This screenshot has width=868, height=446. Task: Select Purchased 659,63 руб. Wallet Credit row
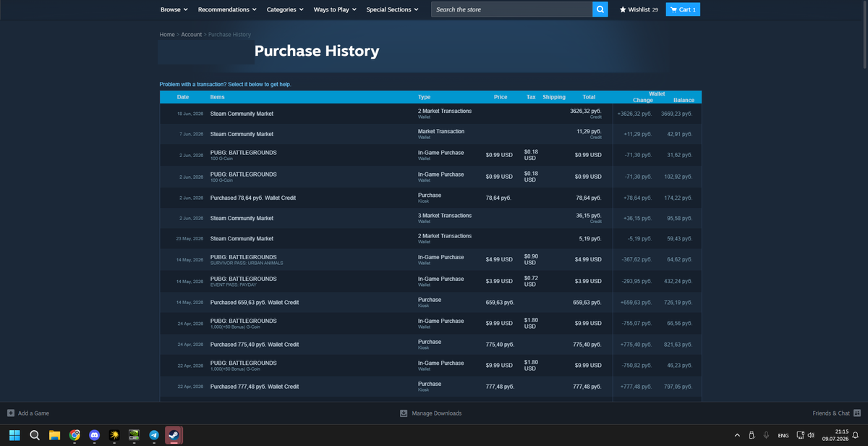click(430, 302)
